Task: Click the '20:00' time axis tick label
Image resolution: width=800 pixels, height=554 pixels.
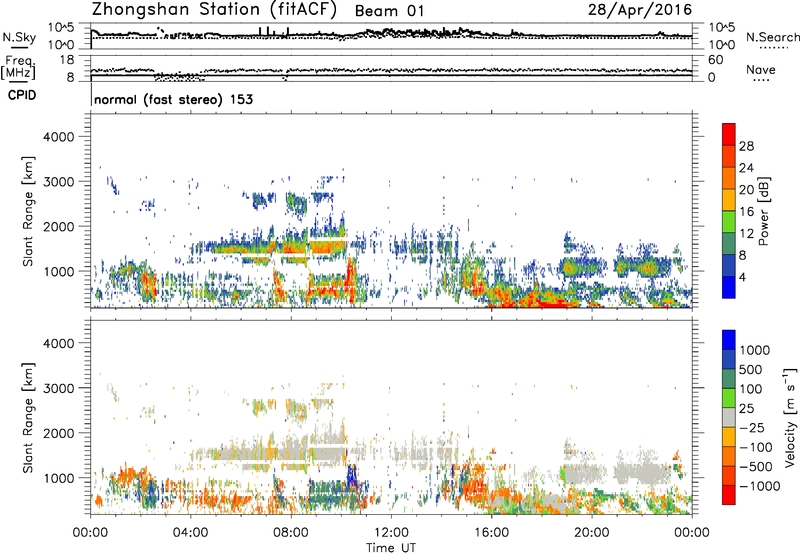Action: tap(592, 533)
